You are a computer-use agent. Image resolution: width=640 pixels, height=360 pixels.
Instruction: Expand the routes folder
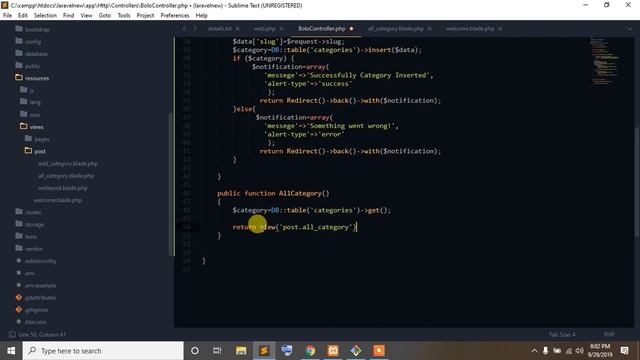tap(28, 212)
